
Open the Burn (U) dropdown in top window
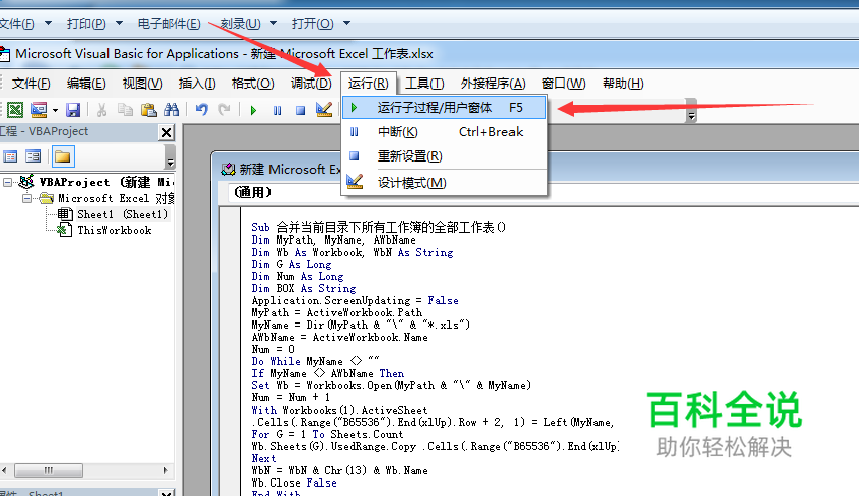coord(249,24)
